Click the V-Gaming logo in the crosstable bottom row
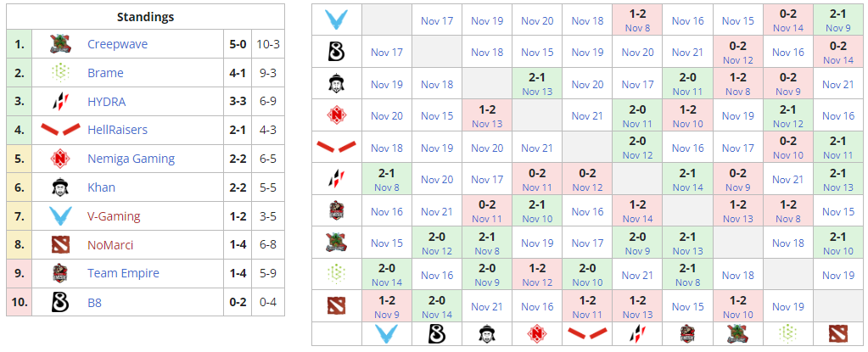This screenshot has height=352, width=868. [386, 334]
